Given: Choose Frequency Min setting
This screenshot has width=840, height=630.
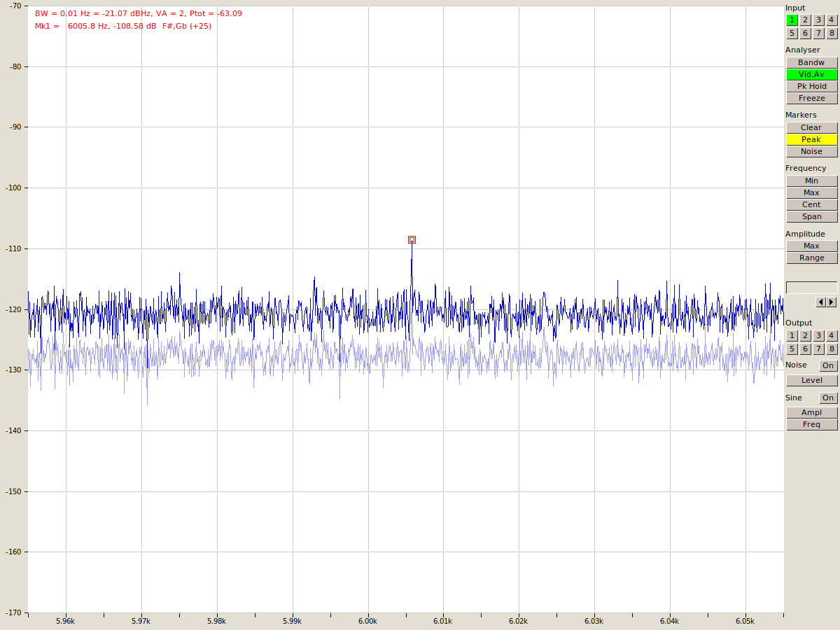Looking at the screenshot, I should coord(811,181).
